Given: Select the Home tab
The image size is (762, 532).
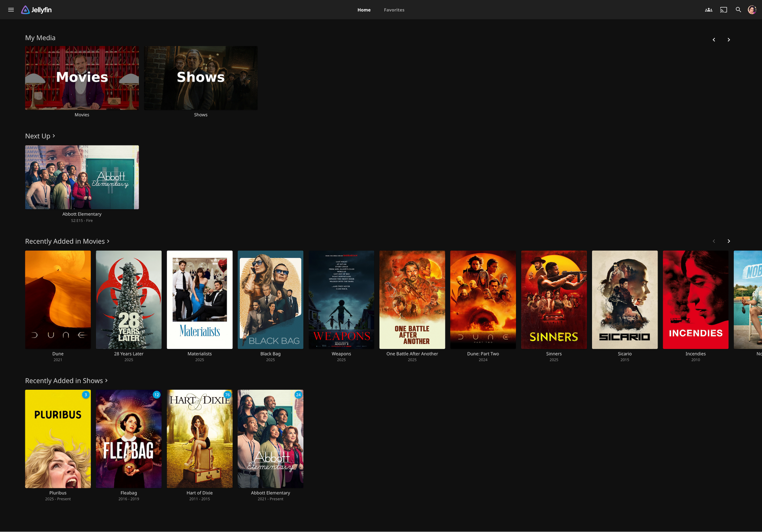Looking at the screenshot, I should click(x=364, y=10).
